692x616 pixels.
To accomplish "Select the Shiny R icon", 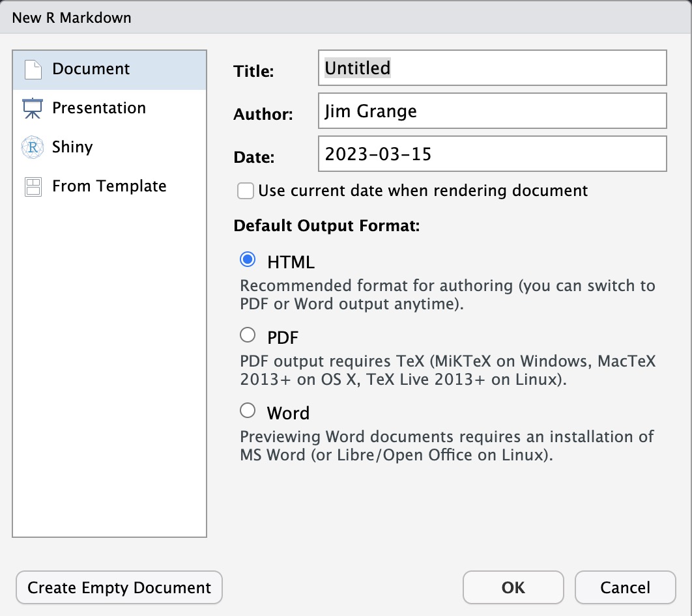I will (x=31, y=147).
